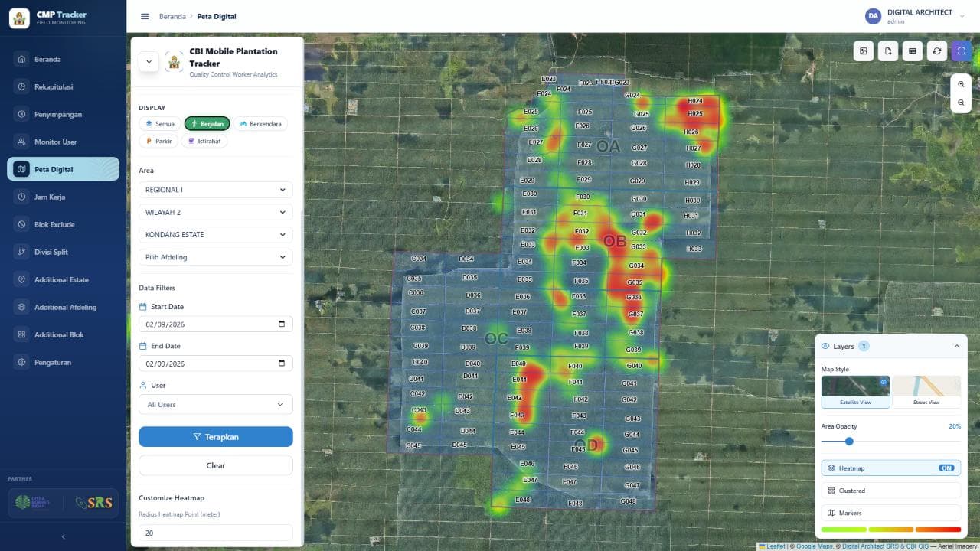Open the table list view icon on the map
The image size is (980, 551).
coord(912,51)
